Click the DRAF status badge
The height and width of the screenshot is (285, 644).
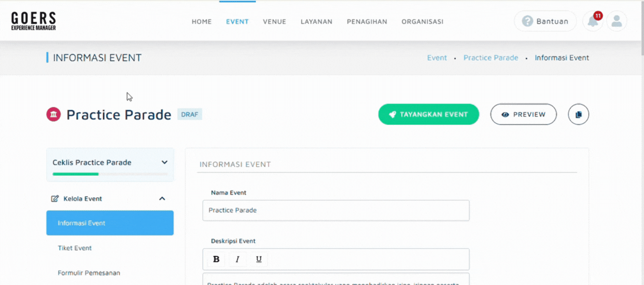click(x=190, y=114)
